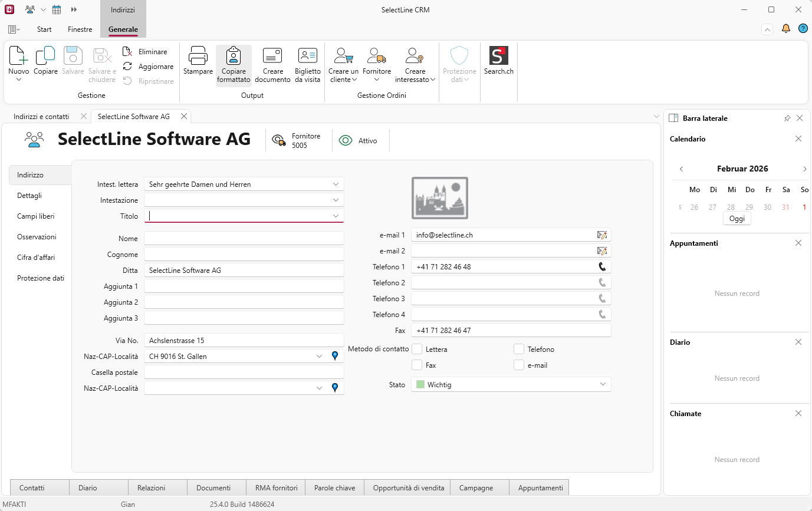Expand the Intest. lettera dropdown
This screenshot has height=511, width=812.
(x=336, y=184)
